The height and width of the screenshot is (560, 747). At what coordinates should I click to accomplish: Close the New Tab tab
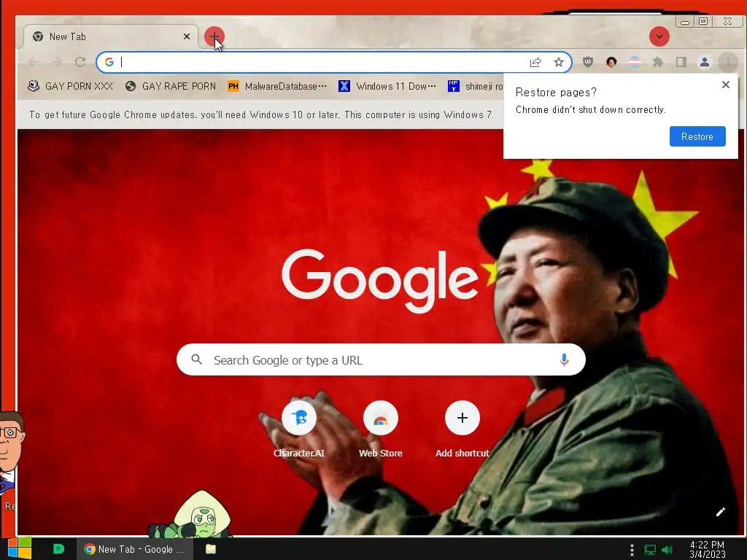(x=187, y=36)
